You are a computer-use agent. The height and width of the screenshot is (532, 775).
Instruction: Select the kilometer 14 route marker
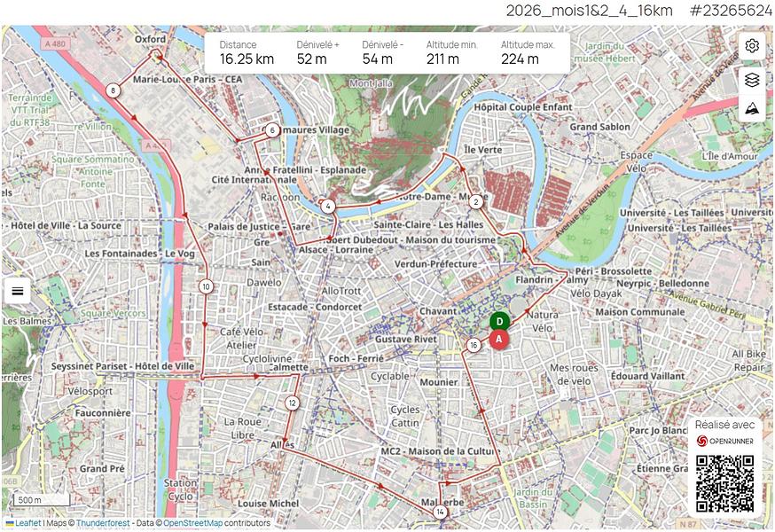(440, 512)
